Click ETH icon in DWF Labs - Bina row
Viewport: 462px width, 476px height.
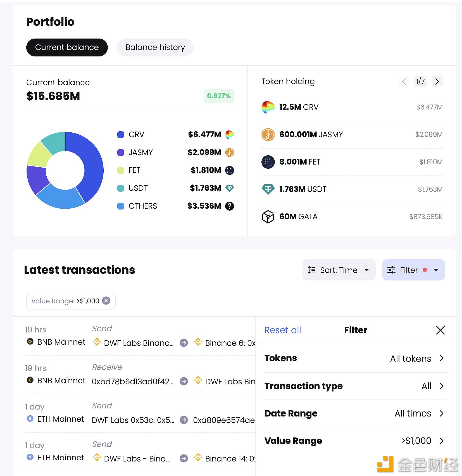(30, 457)
